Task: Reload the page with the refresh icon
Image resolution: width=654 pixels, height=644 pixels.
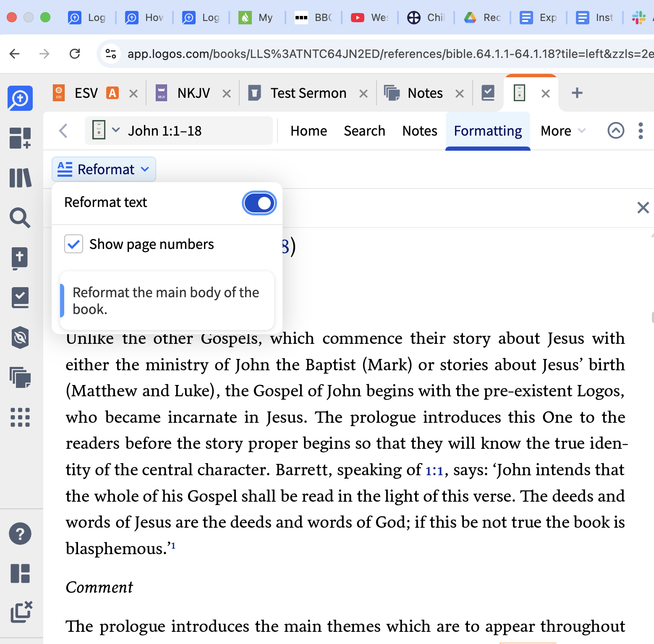Action: click(x=75, y=54)
